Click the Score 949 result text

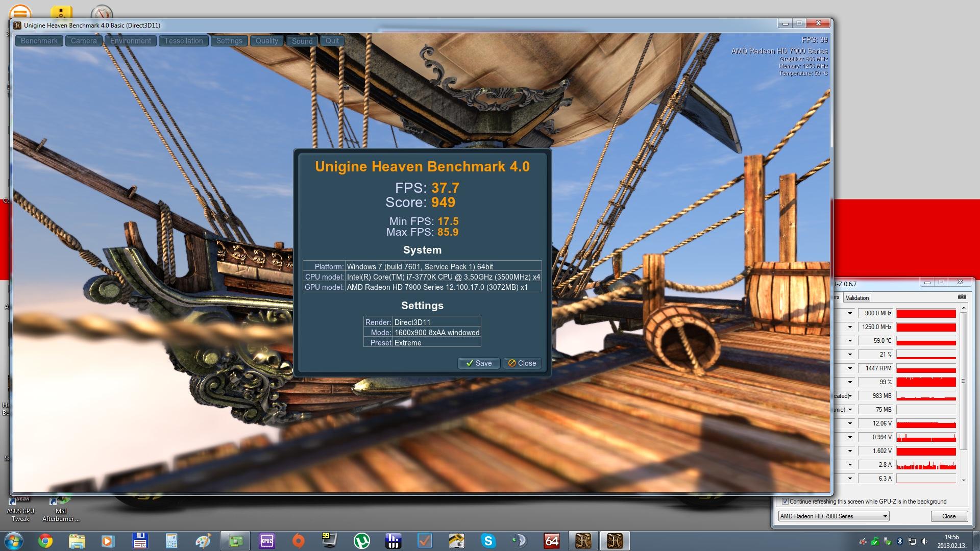point(421,203)
